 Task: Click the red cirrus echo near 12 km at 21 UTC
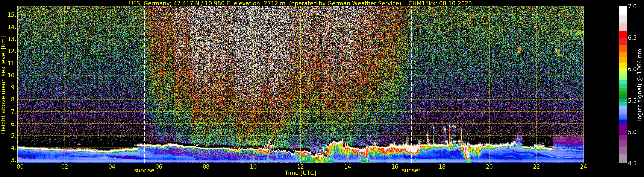519,49
